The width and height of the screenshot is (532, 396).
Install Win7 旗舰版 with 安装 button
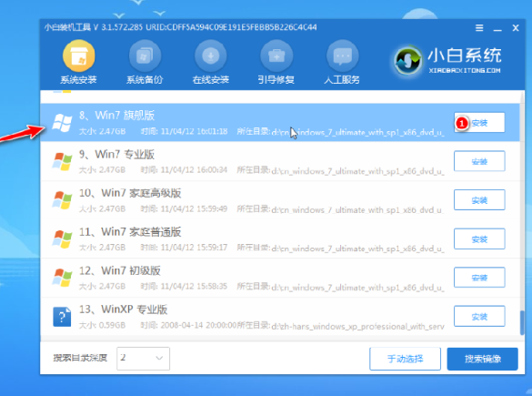(479, 123)
